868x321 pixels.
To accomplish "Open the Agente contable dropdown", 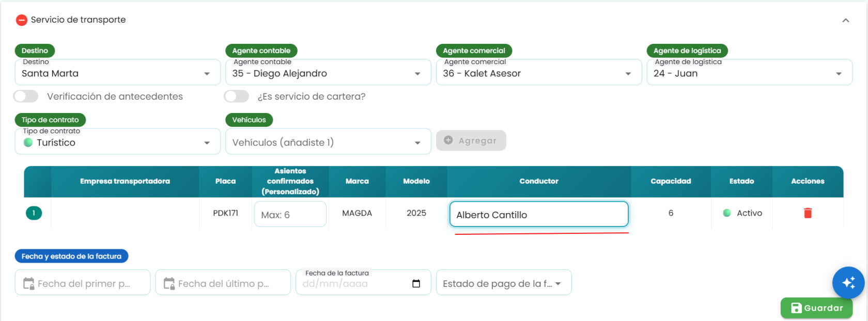I will pos(328,73).
